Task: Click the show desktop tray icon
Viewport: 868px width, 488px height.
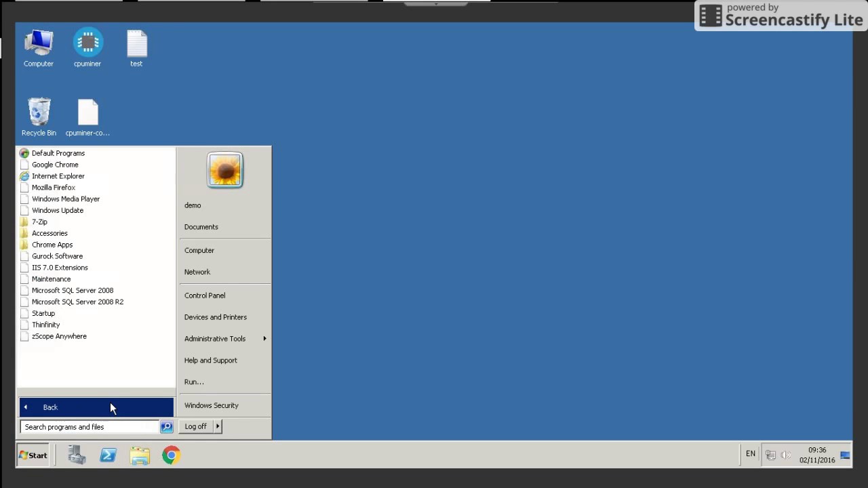Action: point(845,455)
